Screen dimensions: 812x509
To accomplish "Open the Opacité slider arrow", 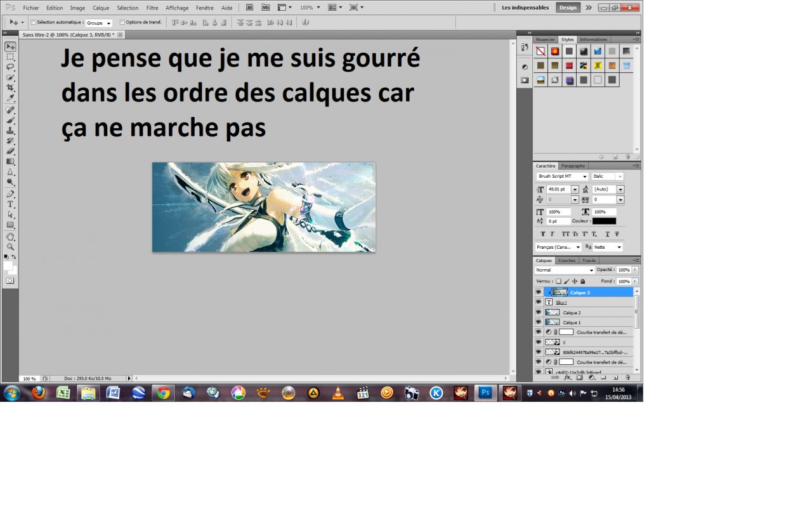I will coord(635,270).
